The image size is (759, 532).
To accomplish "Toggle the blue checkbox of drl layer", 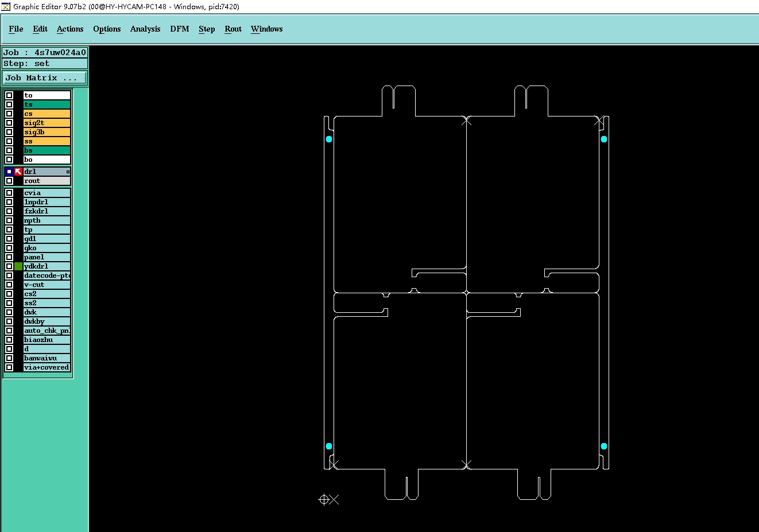I will coord(9,172).
